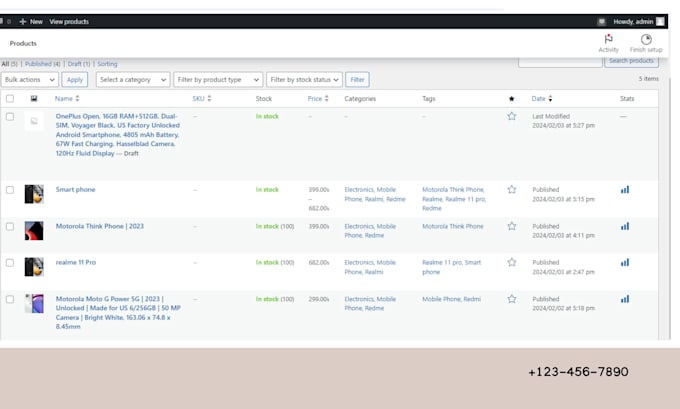Check the realme 11 Pro checkbox

tap(10, 263)
